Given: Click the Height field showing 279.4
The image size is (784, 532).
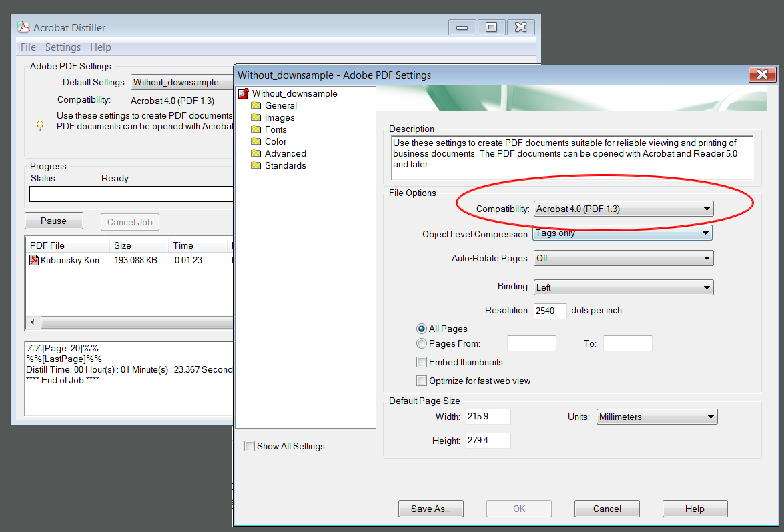Looking at the screenshot, I should pyautogui.click(x=488, y=441).
